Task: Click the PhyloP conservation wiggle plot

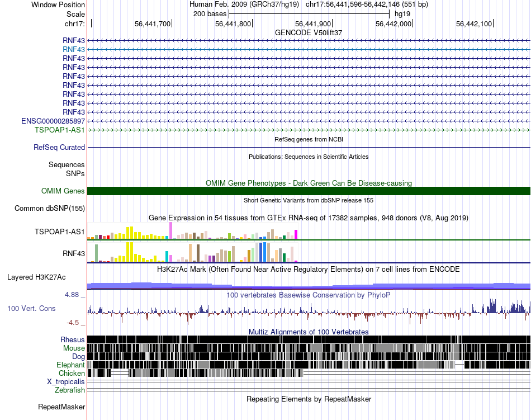Action: (309, 312)
